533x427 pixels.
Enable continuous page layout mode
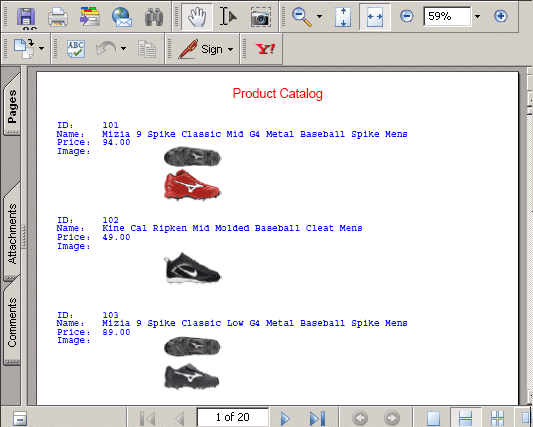click(465, 417)
